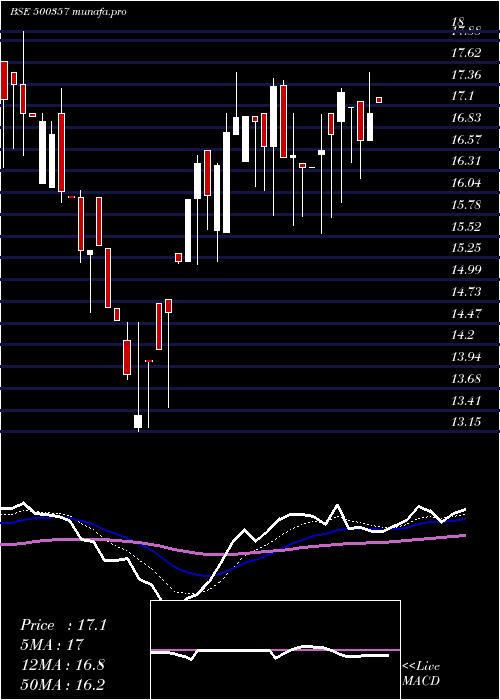Select the 17.1 price axis label
Viewport: 500px width, 700px height.
pos(463,96)
